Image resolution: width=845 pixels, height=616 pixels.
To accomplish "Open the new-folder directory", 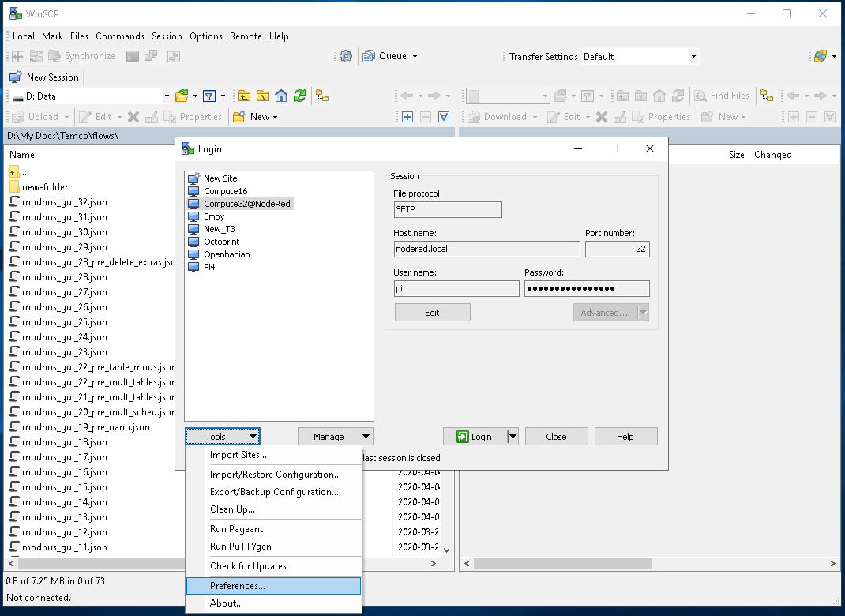I will pyautogui.click(x=39, y=187).
